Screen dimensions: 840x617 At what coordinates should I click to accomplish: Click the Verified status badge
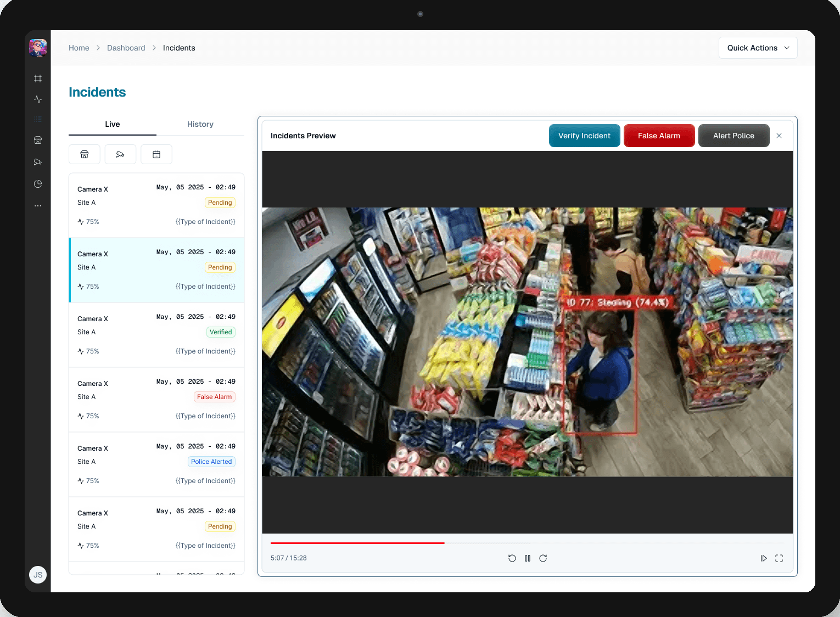coord(221,332)
